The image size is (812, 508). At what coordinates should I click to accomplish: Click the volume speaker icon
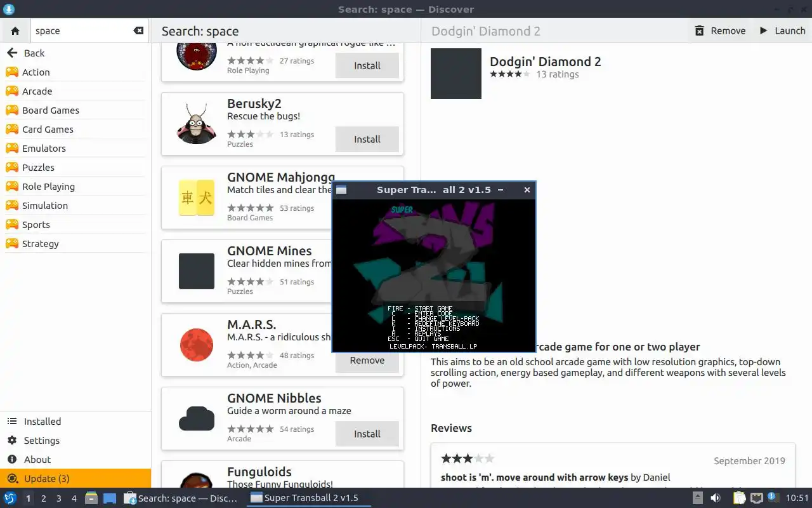tap(716, 498)
